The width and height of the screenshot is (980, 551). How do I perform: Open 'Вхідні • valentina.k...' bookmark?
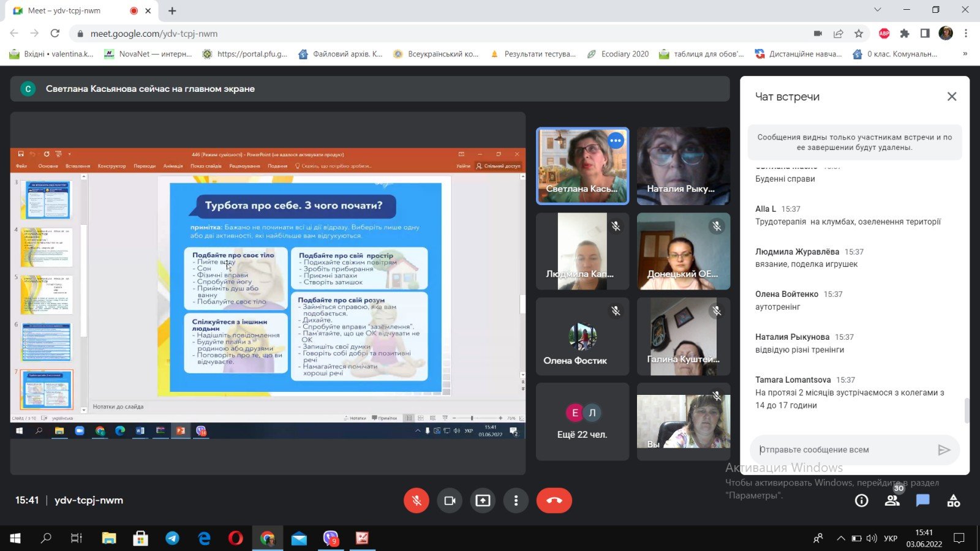pos(51,54)
